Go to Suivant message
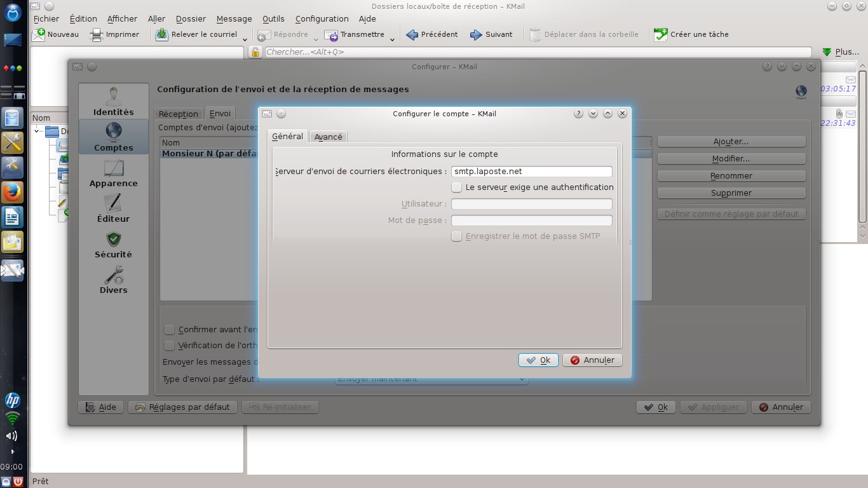868x488 pixels. (491, 34)
